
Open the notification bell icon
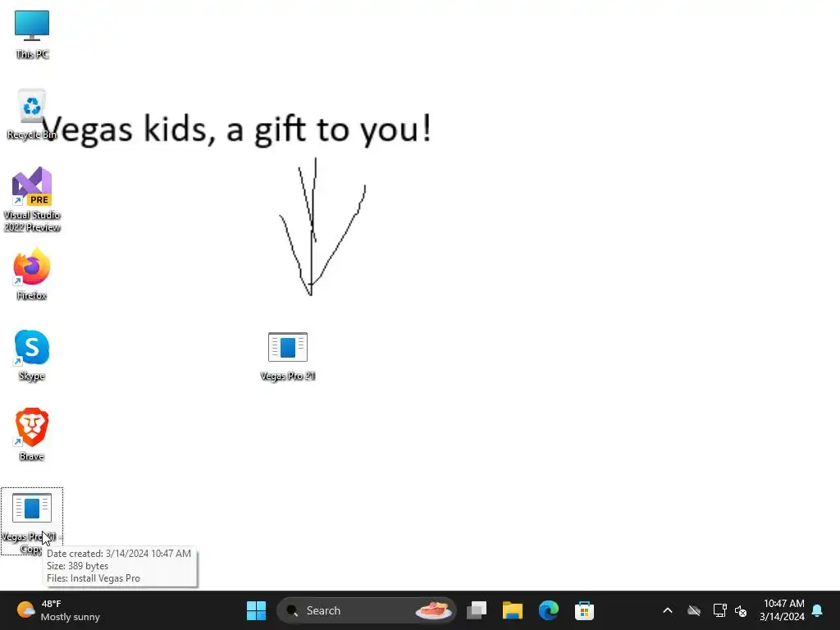818,610
